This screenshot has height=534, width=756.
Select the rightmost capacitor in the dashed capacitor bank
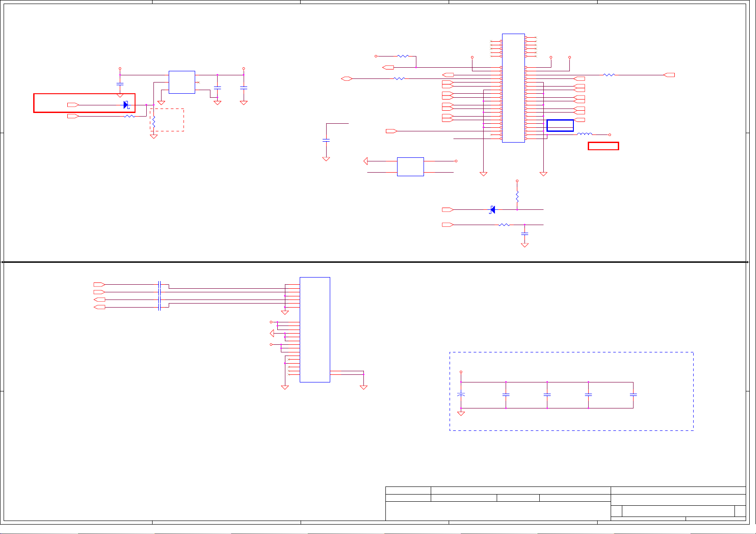(x=633, y=395)
